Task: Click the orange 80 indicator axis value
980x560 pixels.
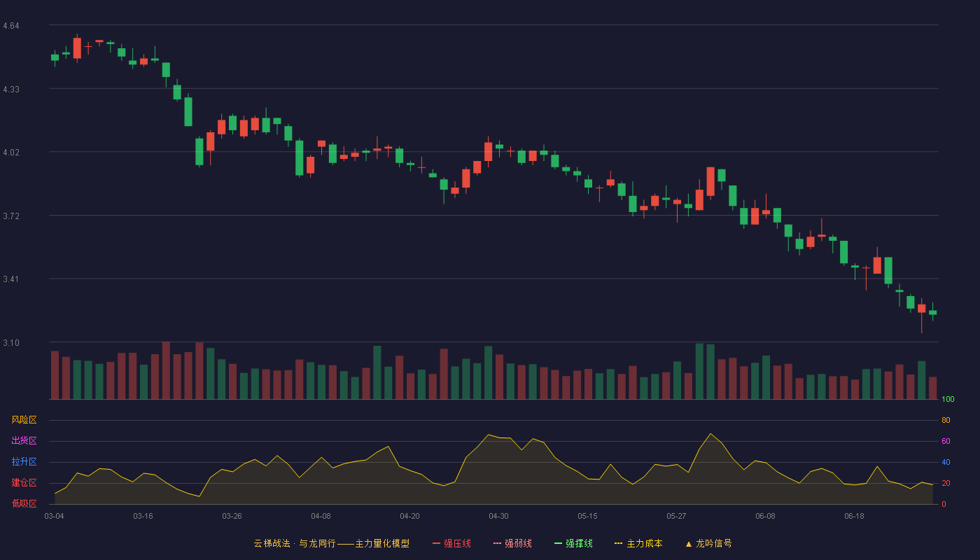Action: pos(946,420)
